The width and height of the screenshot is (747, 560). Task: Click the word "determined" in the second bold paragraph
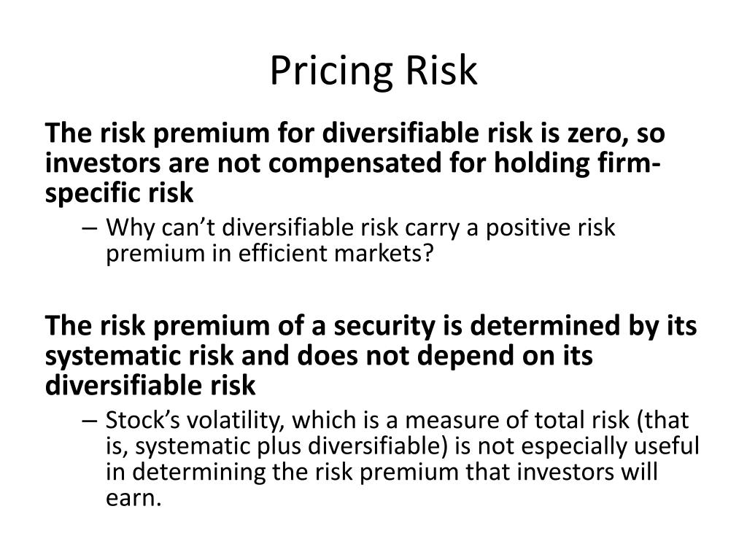click(545, 326)
